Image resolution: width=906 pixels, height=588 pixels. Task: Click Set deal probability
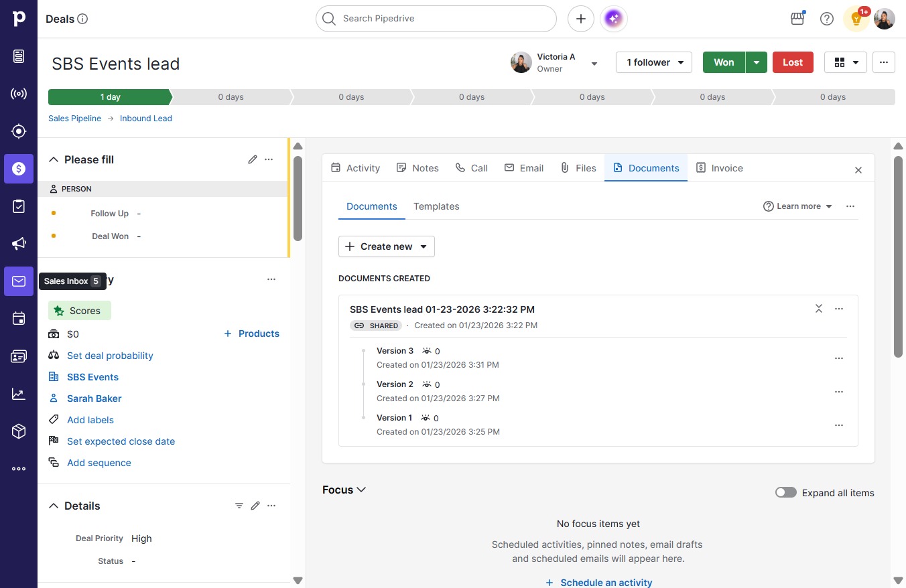110,356
